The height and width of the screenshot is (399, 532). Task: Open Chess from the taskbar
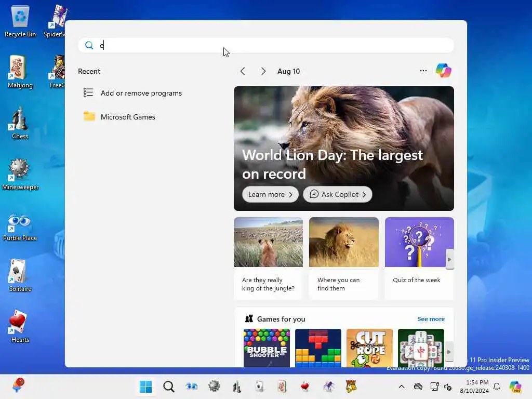click(237, 387)
